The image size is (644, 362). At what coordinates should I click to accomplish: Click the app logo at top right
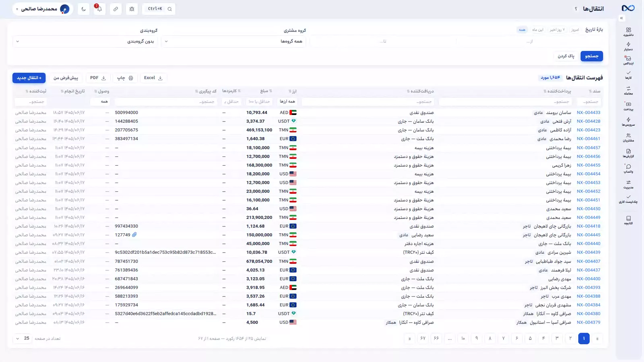tap(628, 8)
